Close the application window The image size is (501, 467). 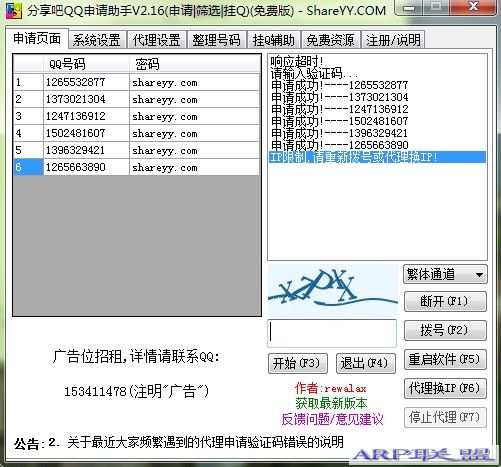tap(473, 7)
